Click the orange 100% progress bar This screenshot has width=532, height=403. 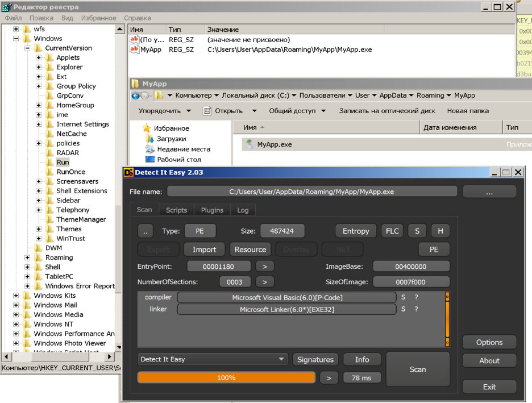click(226, 377)
